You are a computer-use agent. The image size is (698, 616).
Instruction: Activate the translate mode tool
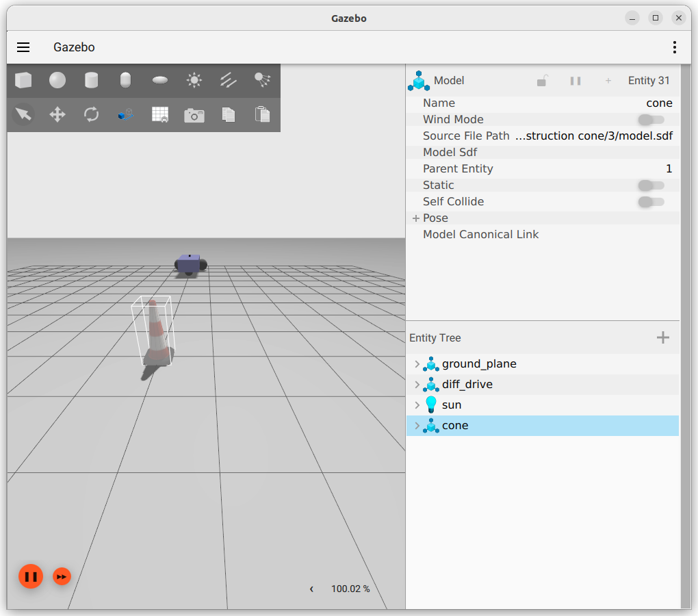tap(57, 114)
